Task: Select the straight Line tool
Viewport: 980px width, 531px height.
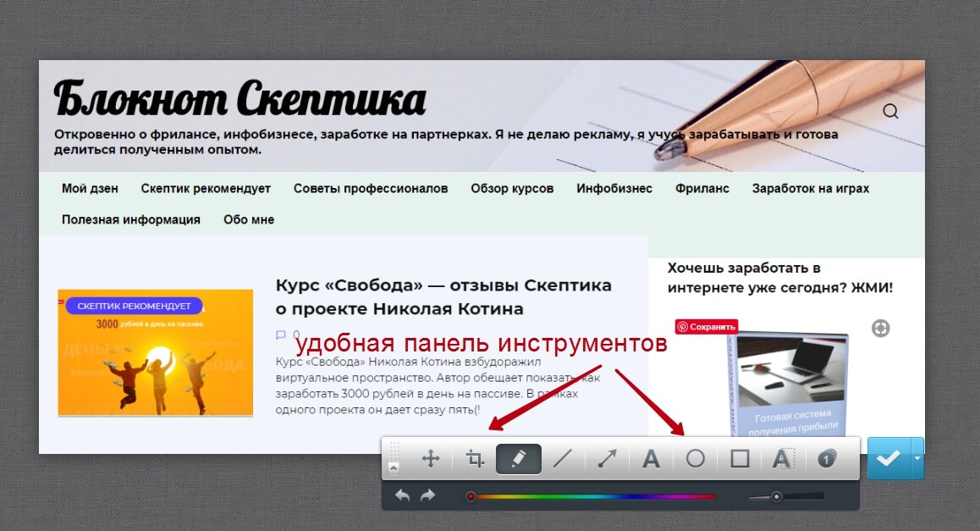Action: pyautogui.click(x=563, y=459)
